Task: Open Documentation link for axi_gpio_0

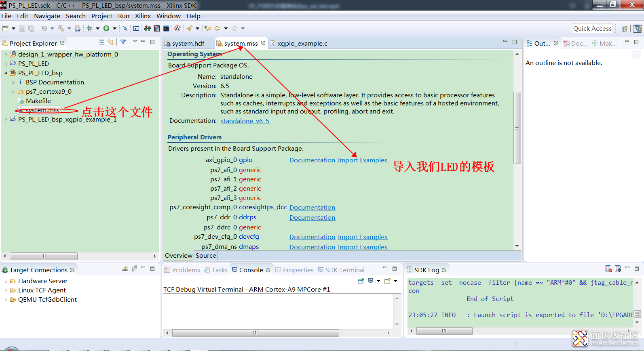Action: tap(312, 160)
